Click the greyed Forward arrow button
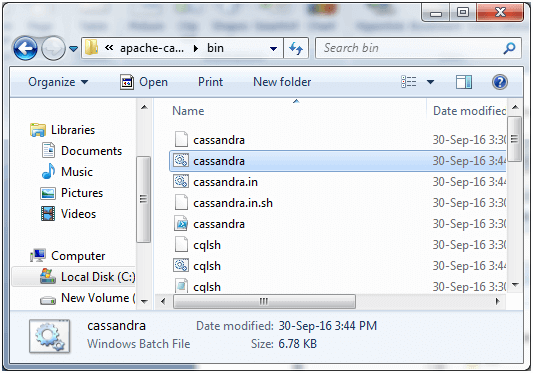Viewport: 533px width, 373px height. pos(53,48)
